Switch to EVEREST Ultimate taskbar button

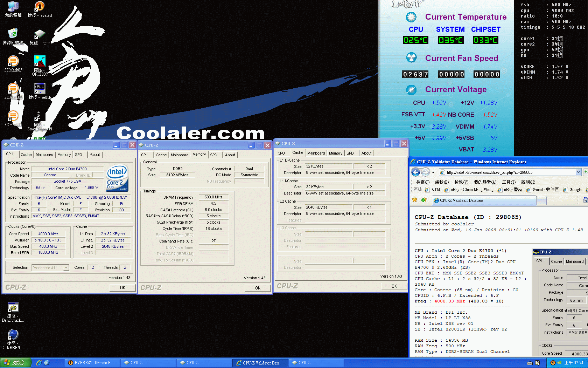point(92,363)
